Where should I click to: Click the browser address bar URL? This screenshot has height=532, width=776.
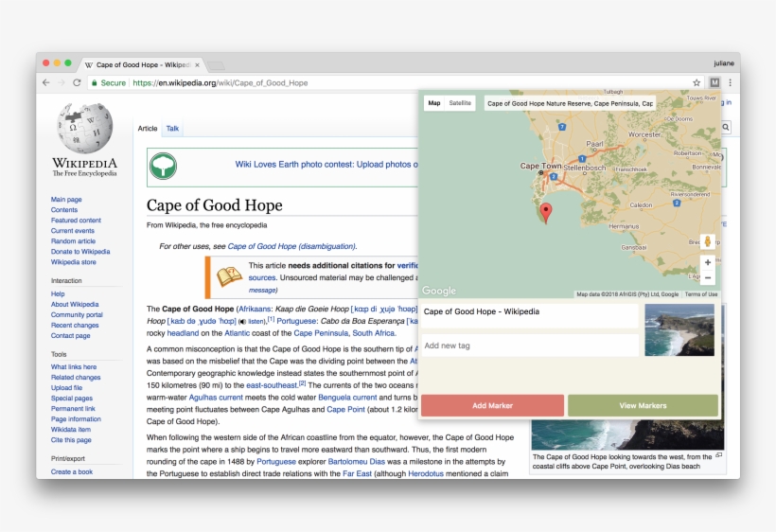(220, 82)
